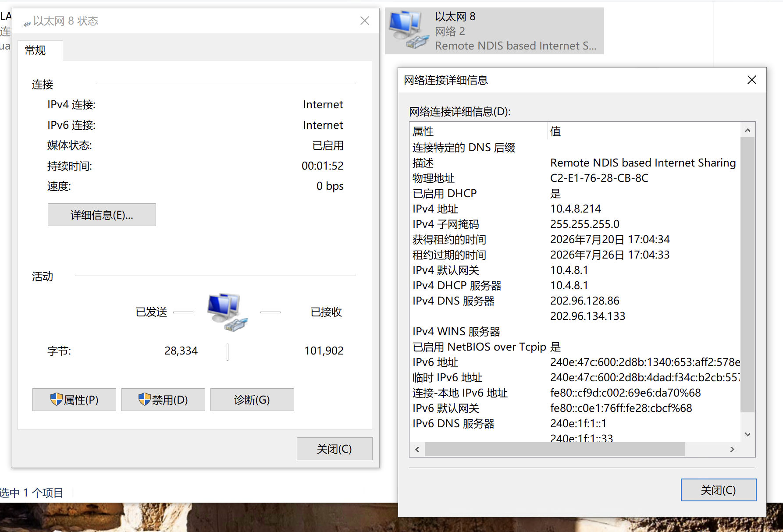Click the 禁用(D) disable button
783x532 pixels.
pos(163,400)
